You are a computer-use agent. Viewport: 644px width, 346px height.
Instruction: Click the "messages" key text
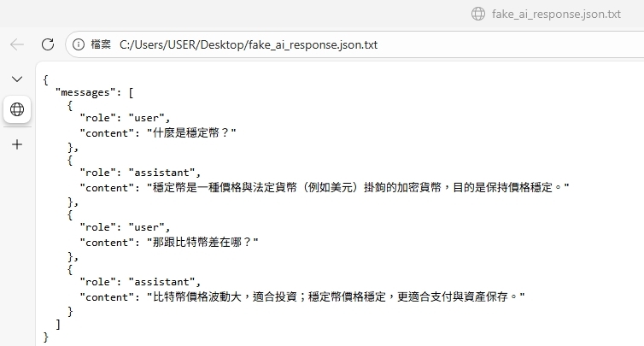pos(85,92)
